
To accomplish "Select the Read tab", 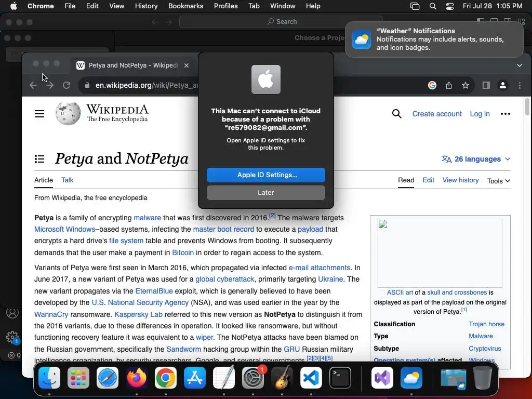I will (x=406, y=180).
